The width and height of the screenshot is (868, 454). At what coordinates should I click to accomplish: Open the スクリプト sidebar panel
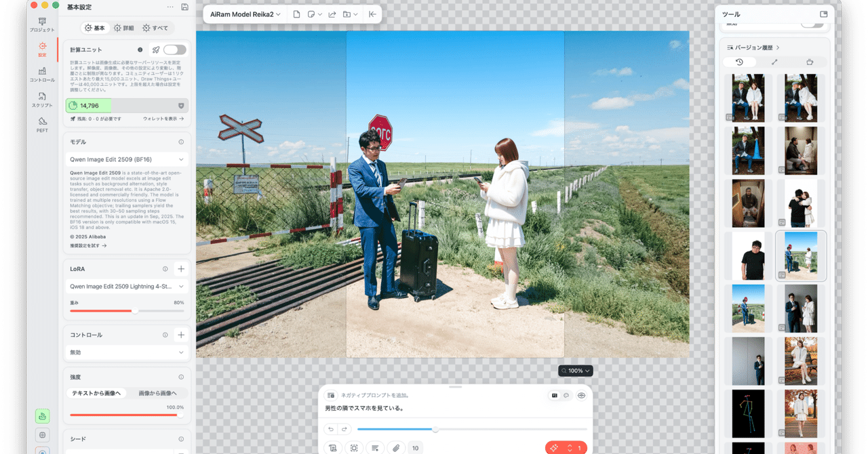coord(42,100)
